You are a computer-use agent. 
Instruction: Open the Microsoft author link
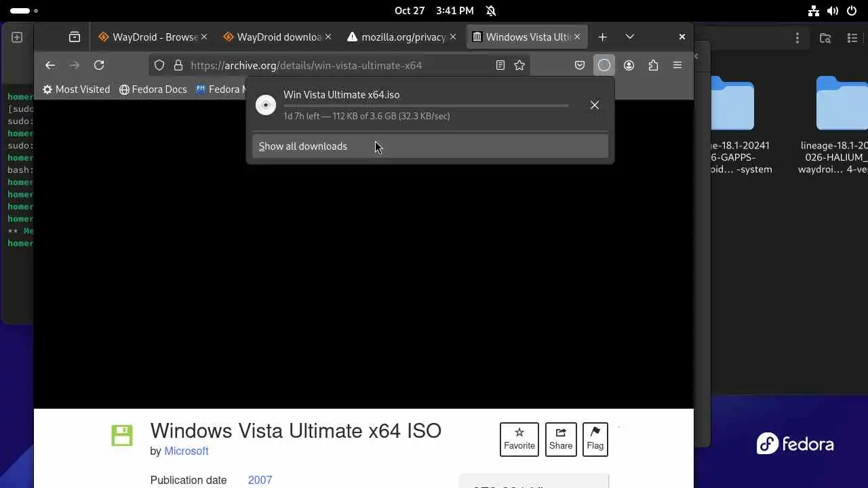click(x=186, y=451)
